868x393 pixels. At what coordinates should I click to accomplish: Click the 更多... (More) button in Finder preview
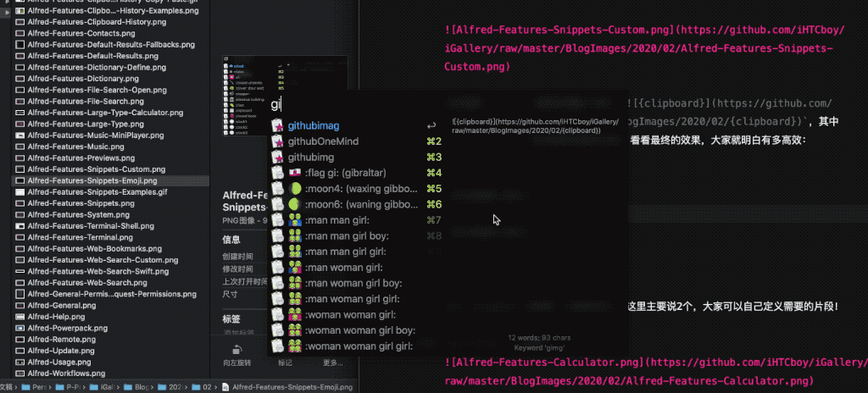coord(332,363)
